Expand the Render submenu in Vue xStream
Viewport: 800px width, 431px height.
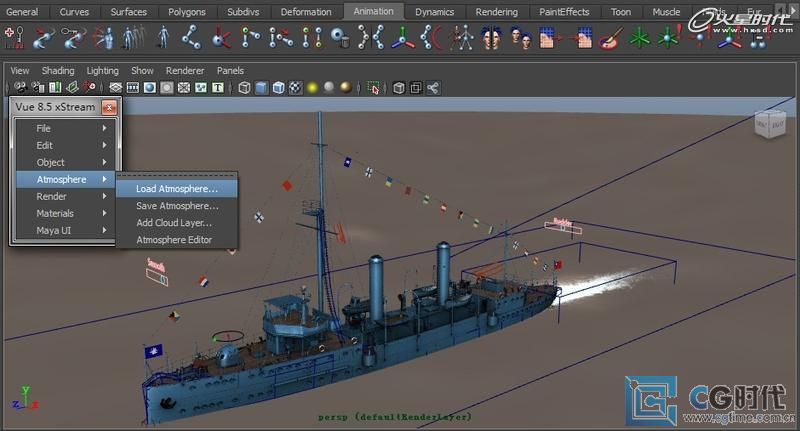tap(66, 196)
